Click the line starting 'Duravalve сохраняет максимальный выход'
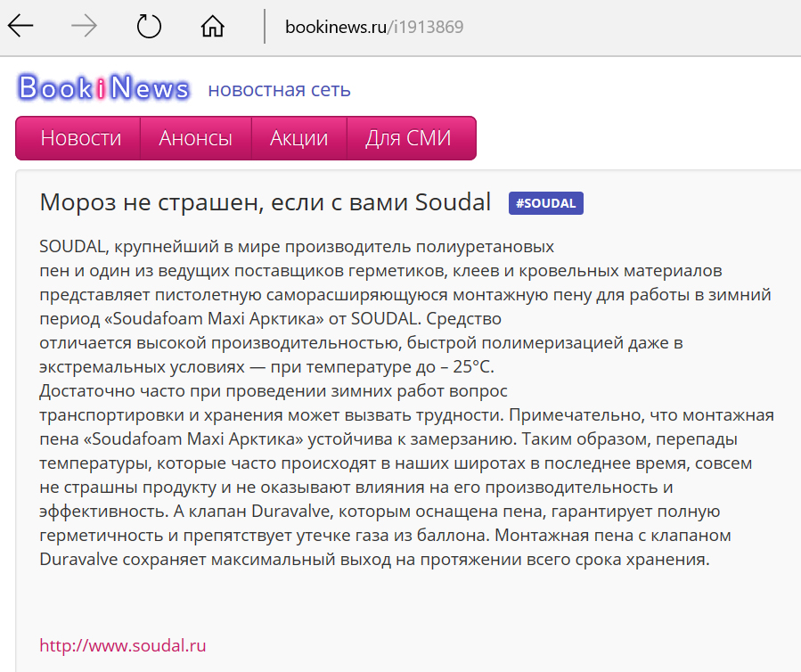801x672 pixels. pyautogui.click(x=374, y=559)
